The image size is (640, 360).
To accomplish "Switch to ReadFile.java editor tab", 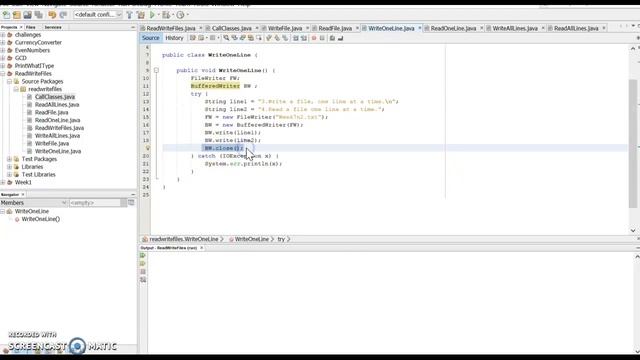I will tap(335, 28).
